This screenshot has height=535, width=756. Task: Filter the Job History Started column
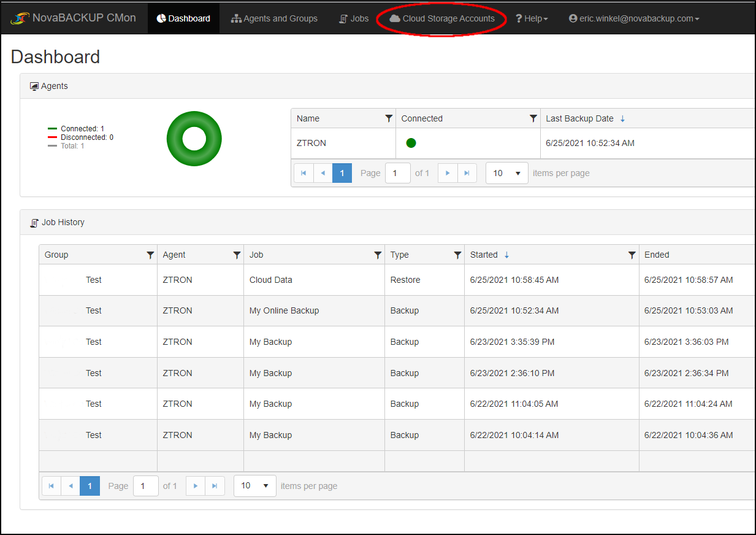coord(632,255)
